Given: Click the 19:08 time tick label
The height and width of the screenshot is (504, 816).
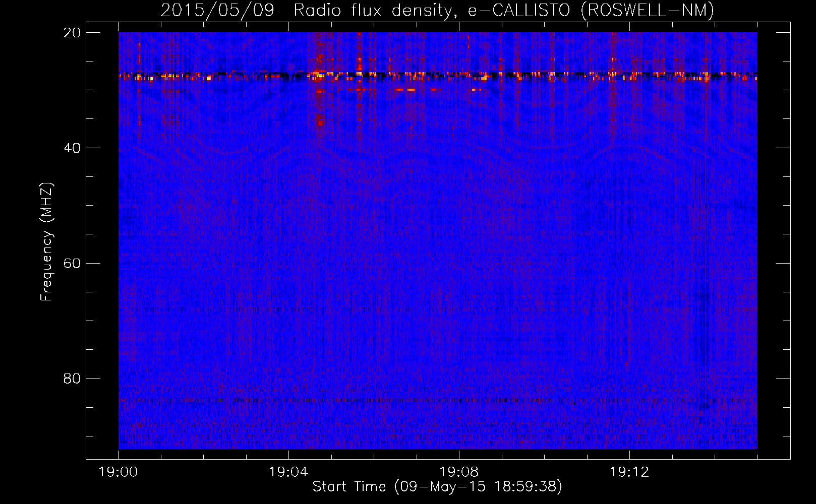Looking at the screenshot, I should coord(459,472).
